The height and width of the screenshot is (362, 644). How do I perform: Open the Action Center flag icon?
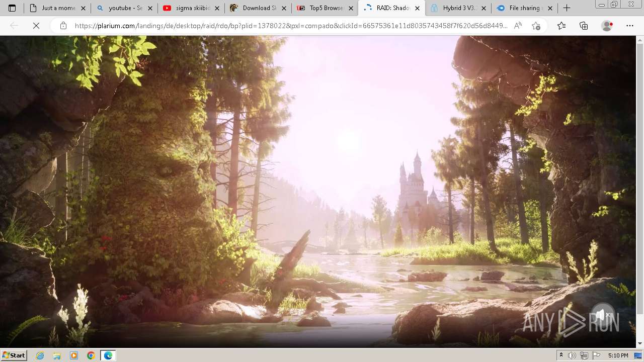tap(596, 355)
